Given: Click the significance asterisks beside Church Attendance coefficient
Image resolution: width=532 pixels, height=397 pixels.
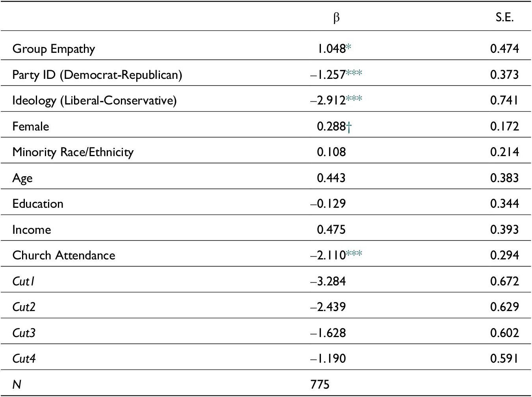Looking at the screenshot, I should [354, 254].
